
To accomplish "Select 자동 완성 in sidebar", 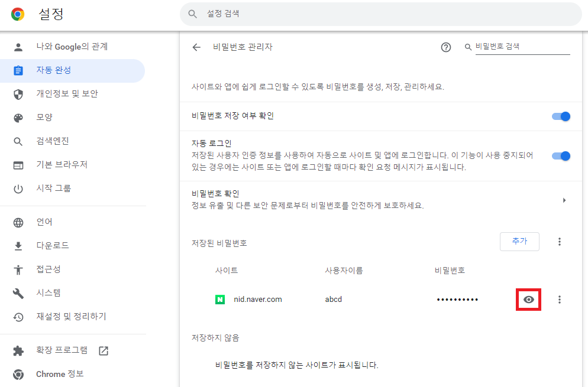I will tap(72, 70).
